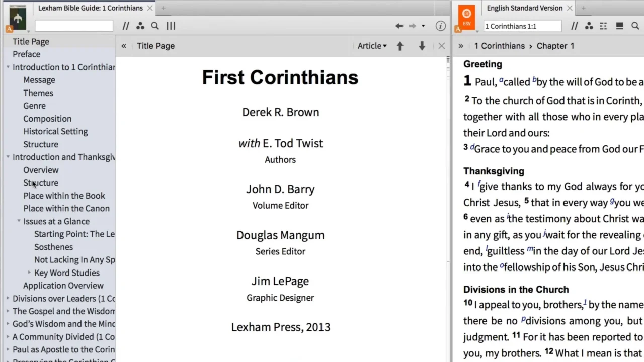The width and height of the screenshot is (644, 362).
Task: Open Application Overview entry
Action: pos(63,286)
